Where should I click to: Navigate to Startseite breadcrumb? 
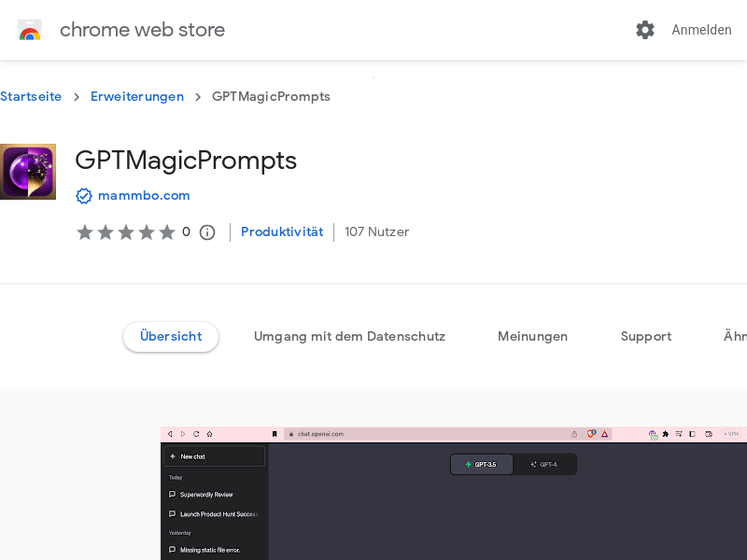point(31,97)
